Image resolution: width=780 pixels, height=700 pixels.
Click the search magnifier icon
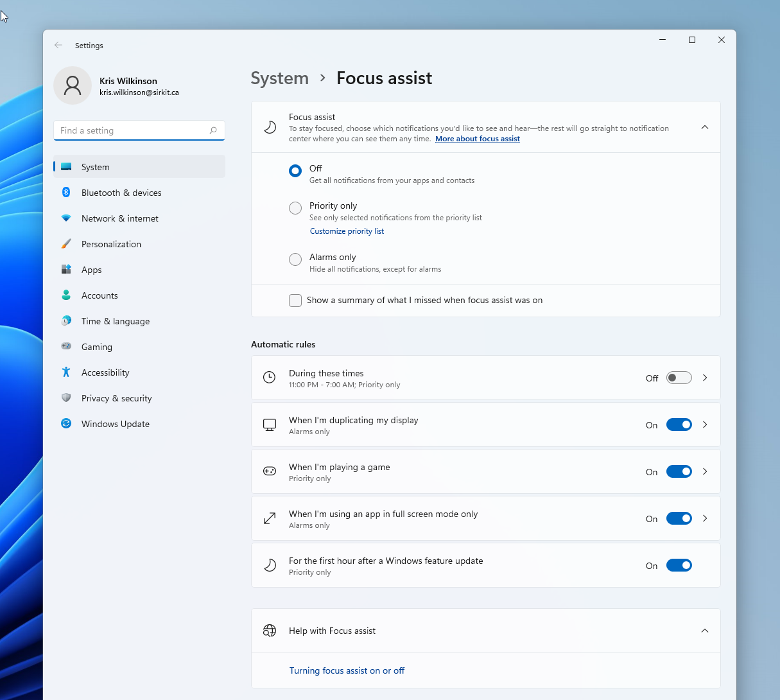tap(213, 130)
